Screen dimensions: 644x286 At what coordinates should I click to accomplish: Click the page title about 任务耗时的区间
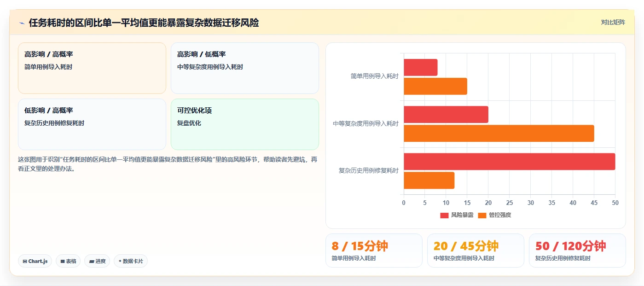[144, 23]
